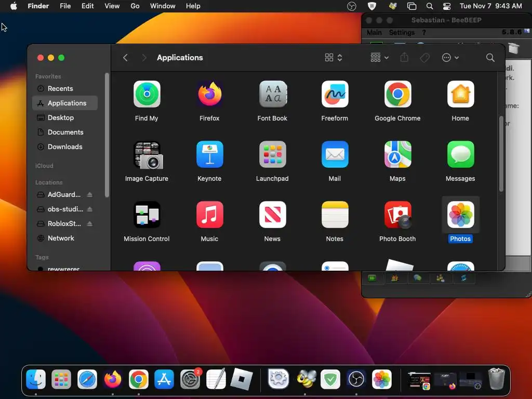Eject the obs-studio volume in sidebar
The width and height of the screenshot is (532, 399).
89,209
